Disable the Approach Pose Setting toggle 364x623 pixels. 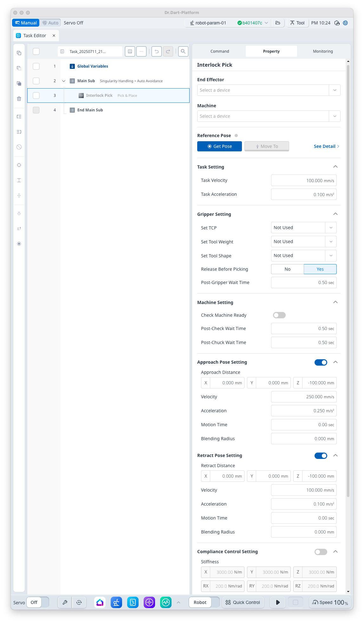(x=321, y=362)
